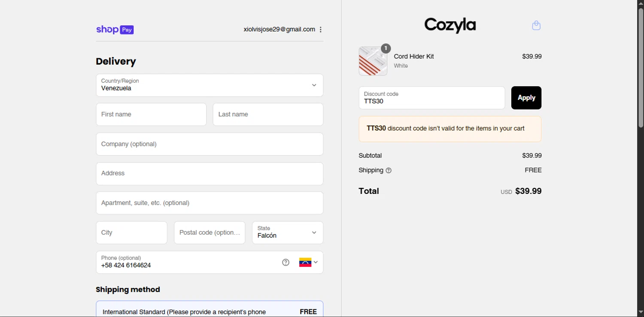Viewport: 644px width, 317px height.
Task: Click the Shipping help question mark icon
Action: click(x=389, y=170)
